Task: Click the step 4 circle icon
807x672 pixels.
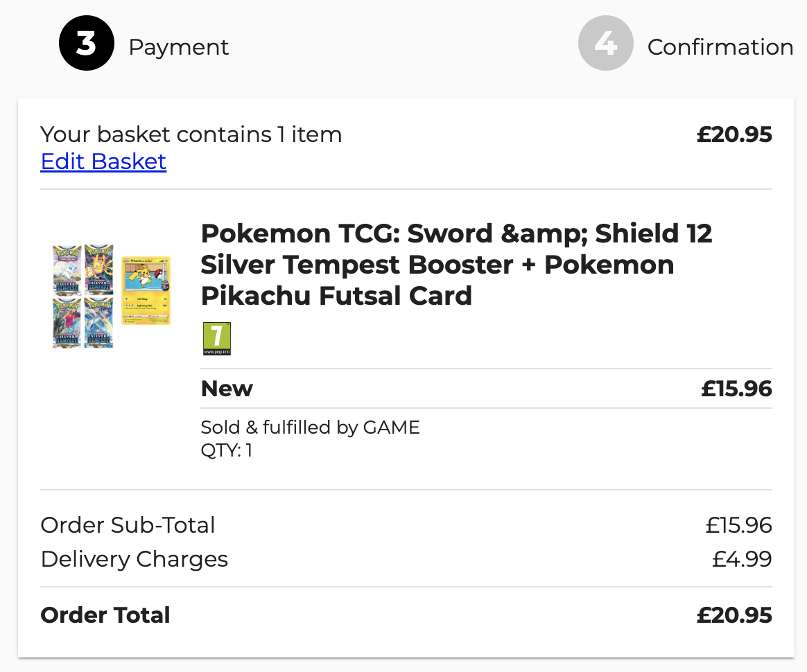Action: [605, 44]
